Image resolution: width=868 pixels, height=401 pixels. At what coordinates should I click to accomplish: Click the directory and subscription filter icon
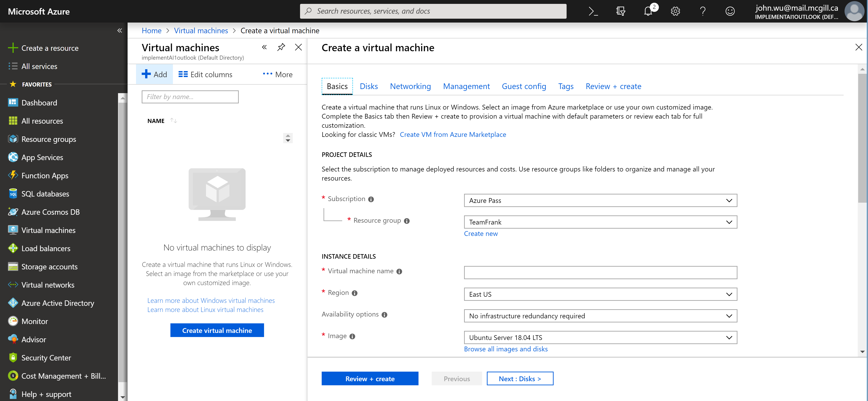[620, 11]
